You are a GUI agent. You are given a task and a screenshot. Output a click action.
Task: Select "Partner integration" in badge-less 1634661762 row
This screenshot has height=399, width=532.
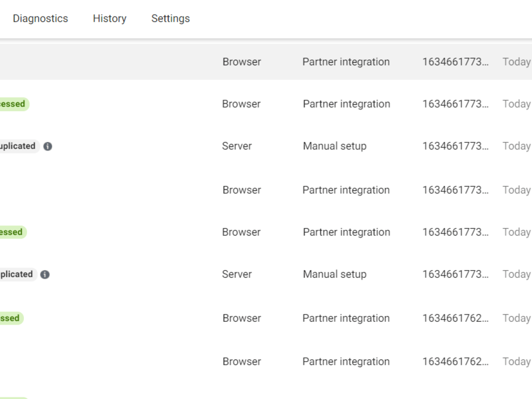pyautogui.click(x=346, y=362)
